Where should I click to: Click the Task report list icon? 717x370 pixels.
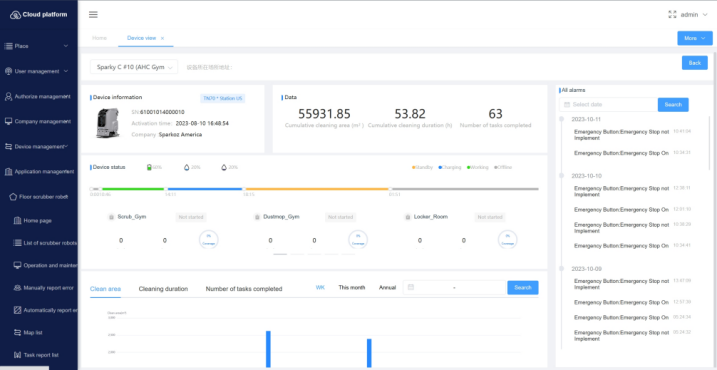17,355
